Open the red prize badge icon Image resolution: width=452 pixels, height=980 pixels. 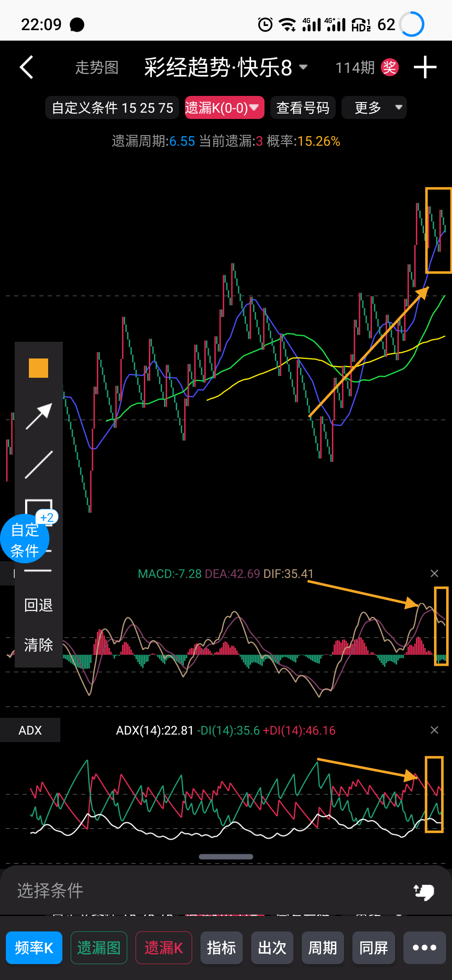coord(389,67)
